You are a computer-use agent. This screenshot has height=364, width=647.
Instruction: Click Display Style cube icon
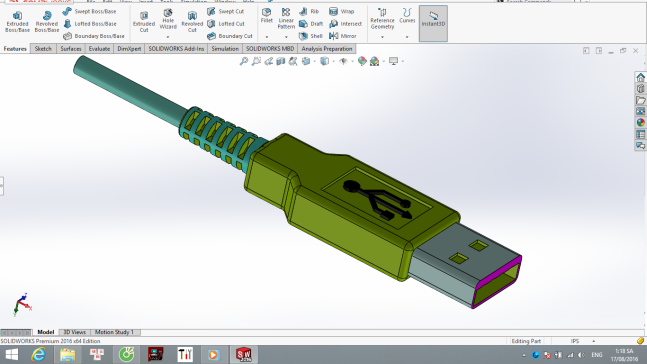pyautogui.click(x=325, y=61)
